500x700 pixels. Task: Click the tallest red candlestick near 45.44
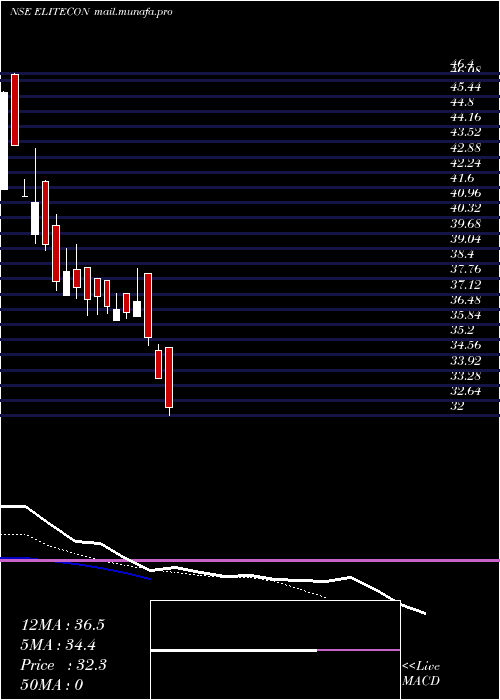point(15,109)
